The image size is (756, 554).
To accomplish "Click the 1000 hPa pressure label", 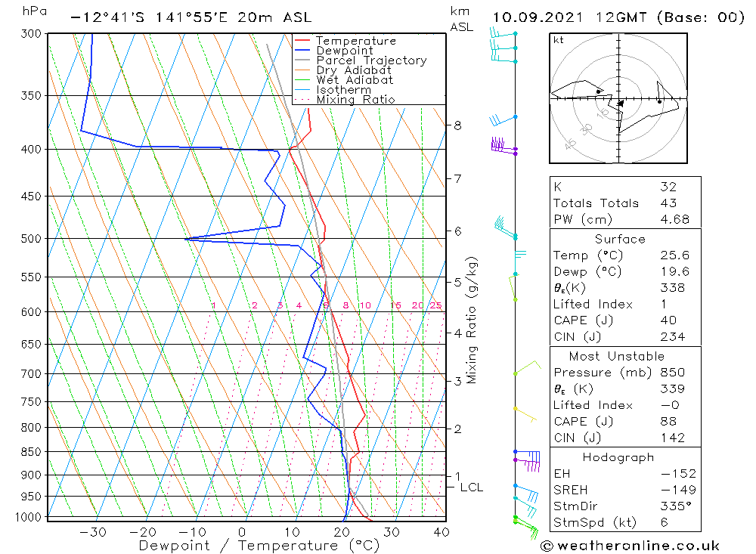I will (x=28, y=518).
